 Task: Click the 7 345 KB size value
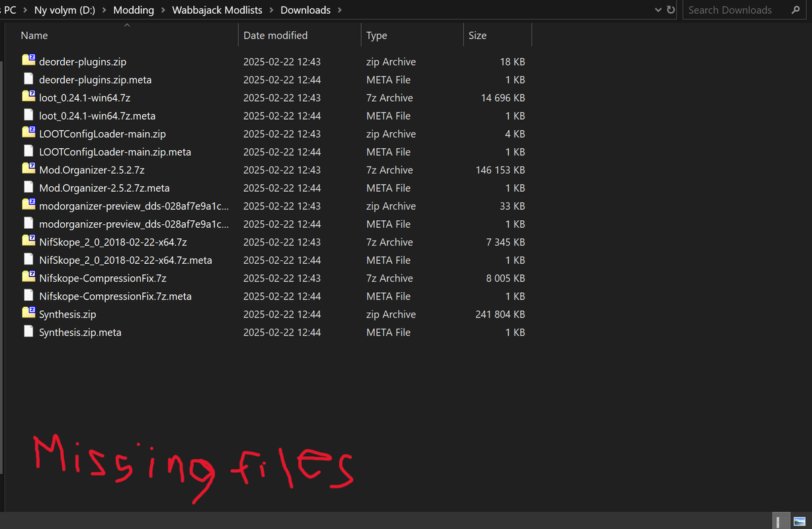(505, 242)
